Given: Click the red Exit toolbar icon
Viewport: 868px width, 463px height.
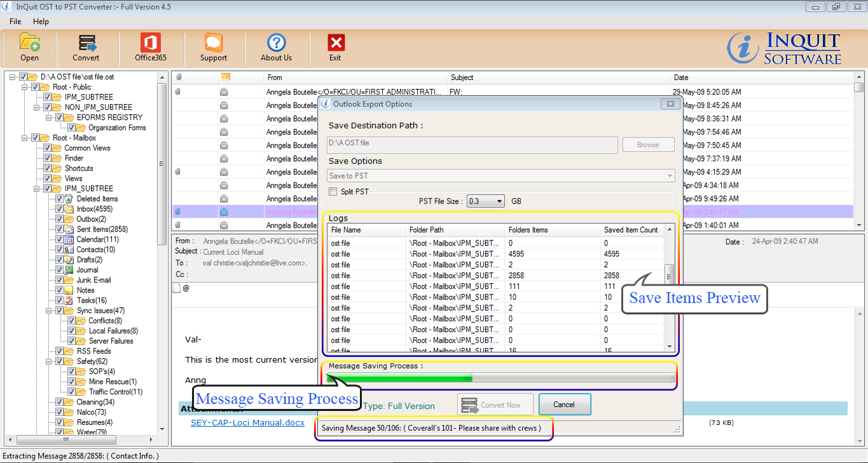Looking at the screenshot, I should [x=335, y=43].
